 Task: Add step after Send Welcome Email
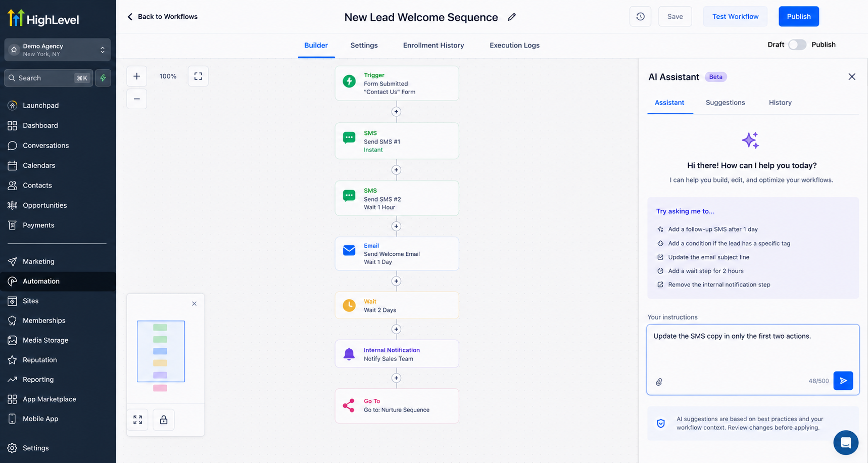[x=396, y=281]
